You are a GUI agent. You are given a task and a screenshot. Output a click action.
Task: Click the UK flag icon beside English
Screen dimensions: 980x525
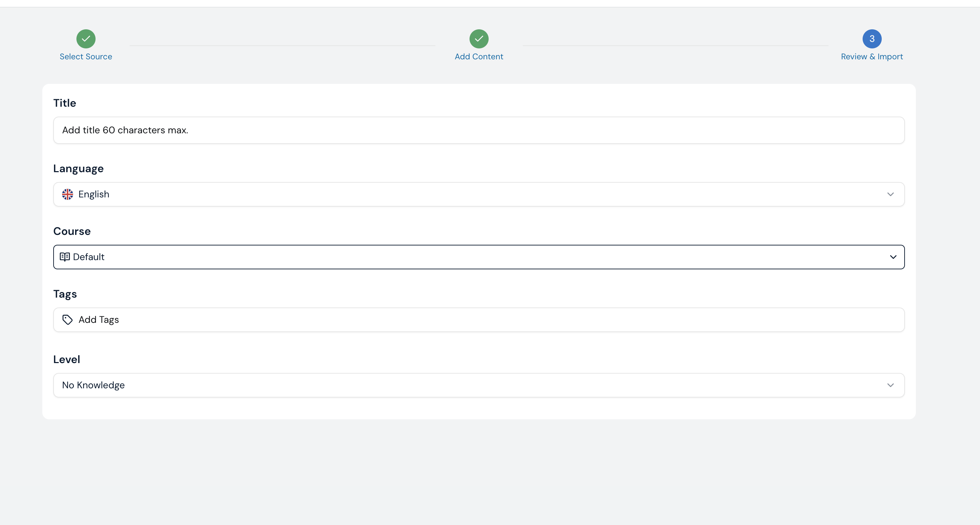(68, 194)
